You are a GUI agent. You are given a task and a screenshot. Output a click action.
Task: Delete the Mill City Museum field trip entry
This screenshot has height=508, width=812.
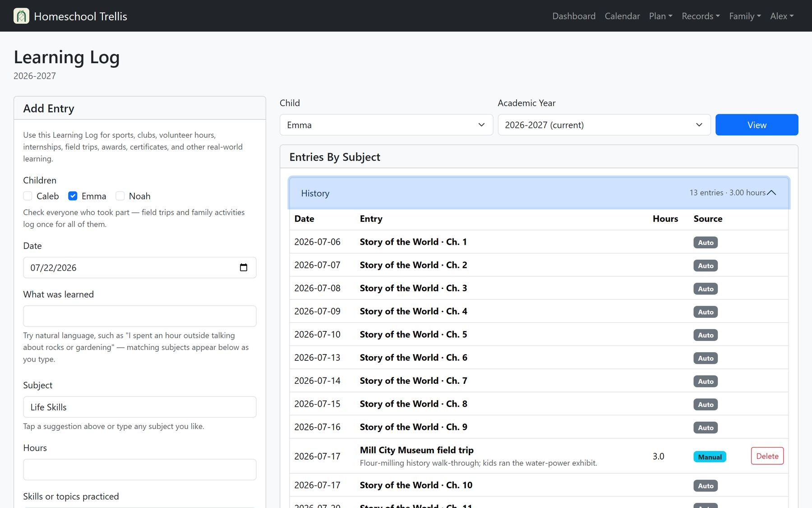click(767, 456)
